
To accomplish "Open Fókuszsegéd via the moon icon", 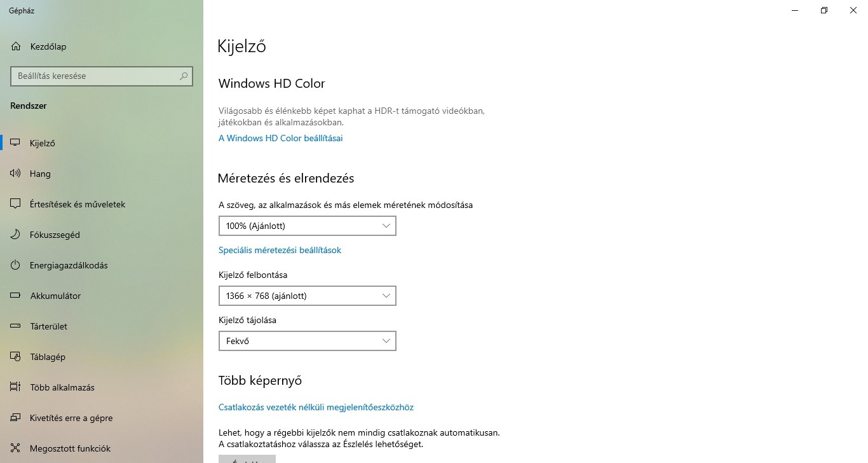I will 16,235.
